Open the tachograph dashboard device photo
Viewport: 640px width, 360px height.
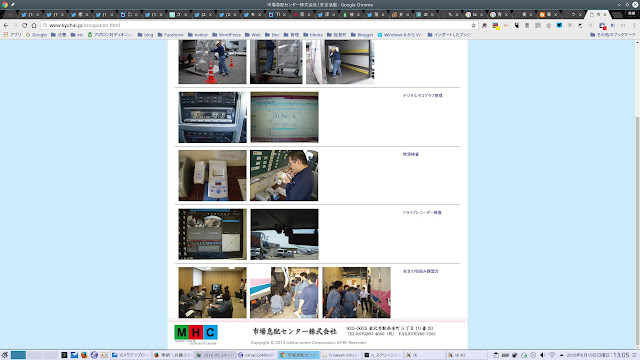[x=212, y=117]
